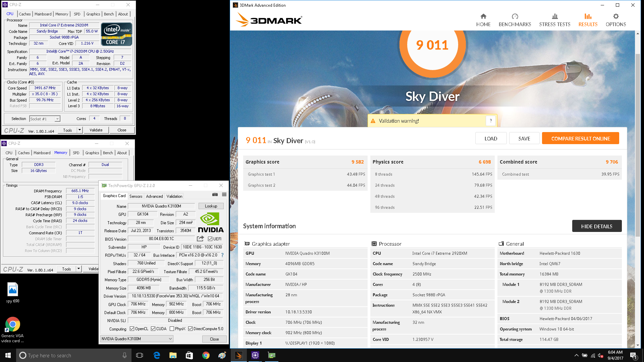
Task: Click the Validation warning banner in 3DMark
Action: click(x=432, y=121)
